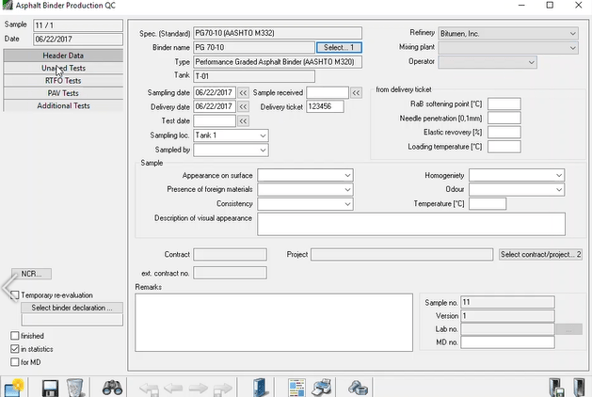Screen dimensions: 592x397
Task: Click the << button next to Test date
Action: 243,121
